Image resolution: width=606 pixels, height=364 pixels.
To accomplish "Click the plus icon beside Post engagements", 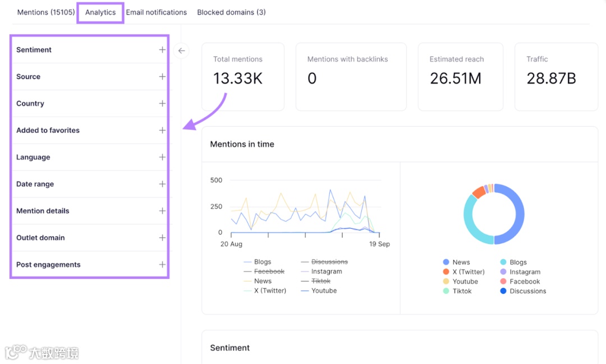I will click(162, 265).
